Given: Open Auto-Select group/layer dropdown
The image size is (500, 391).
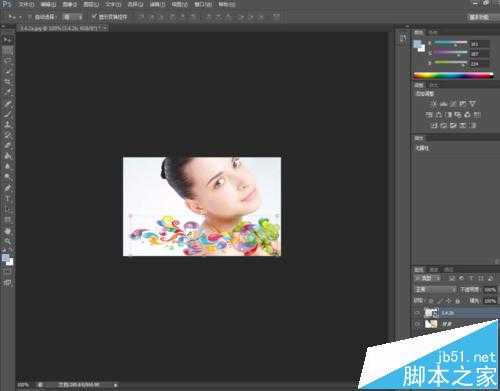Looking at the screenshot, I should point(72,17).
